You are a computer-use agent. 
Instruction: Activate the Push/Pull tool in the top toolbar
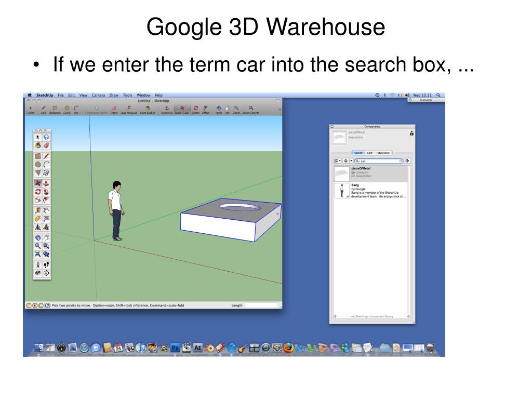167,110
